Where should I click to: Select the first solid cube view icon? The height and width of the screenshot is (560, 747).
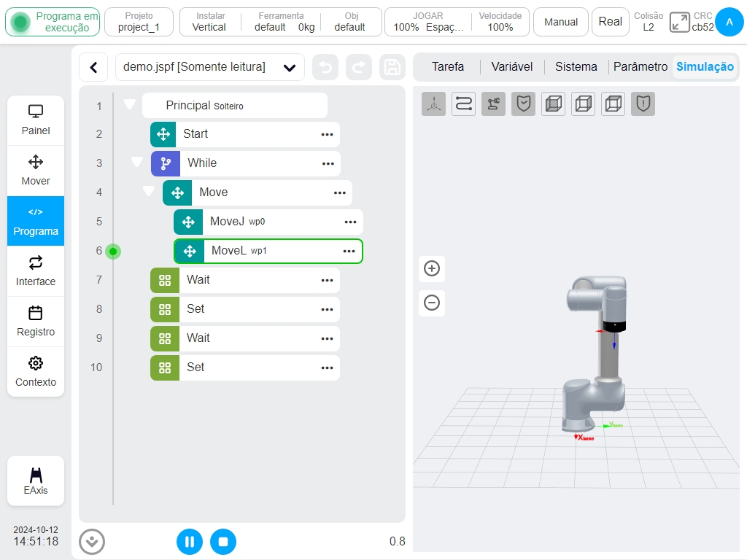coord(554,104)
